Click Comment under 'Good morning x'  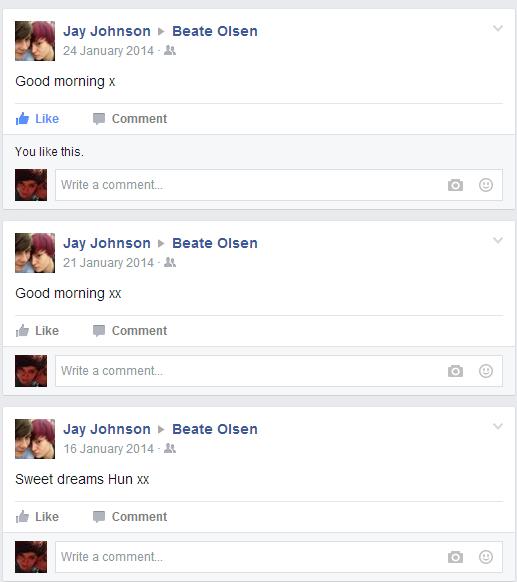tap(130, 119)
